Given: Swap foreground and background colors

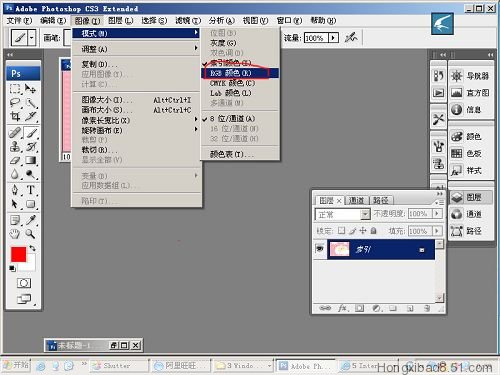Looking at the screenshot, I should click(x=33, y=248).
